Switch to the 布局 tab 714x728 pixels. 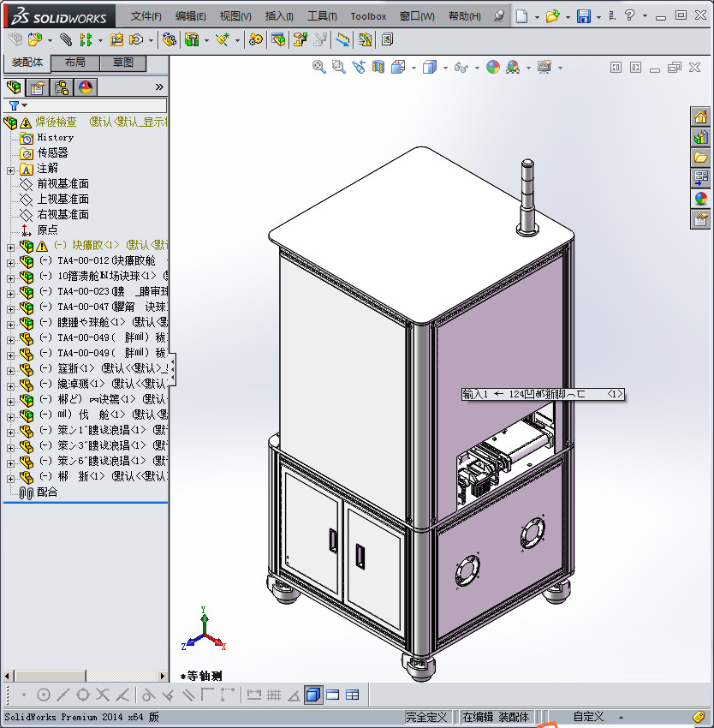pyautogui.click(x=74, y=63)
